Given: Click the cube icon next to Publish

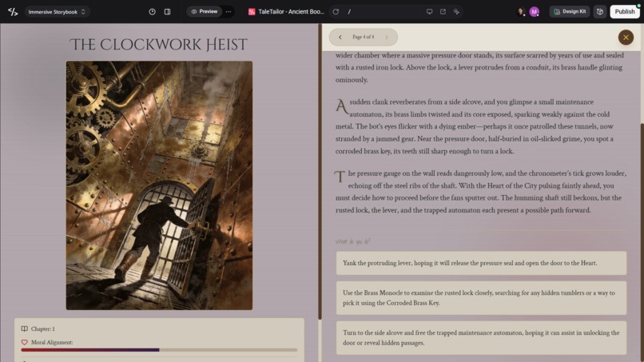Looking at the screenshot, I should click(x=599, y=11).
